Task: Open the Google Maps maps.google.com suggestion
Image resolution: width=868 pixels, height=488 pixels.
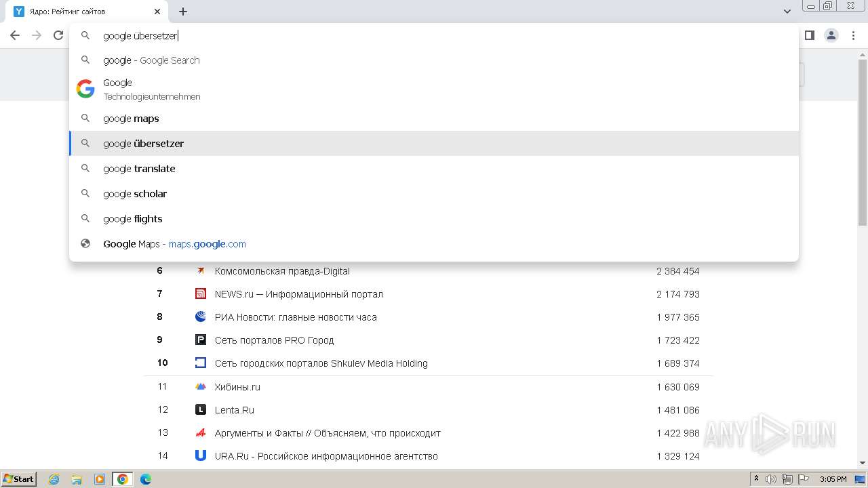Action: [434, 244]
